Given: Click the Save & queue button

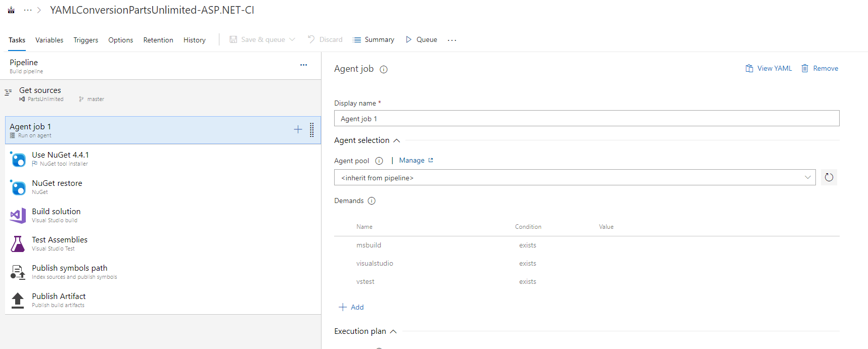Looking at the screenshot, I should (257, 39).
